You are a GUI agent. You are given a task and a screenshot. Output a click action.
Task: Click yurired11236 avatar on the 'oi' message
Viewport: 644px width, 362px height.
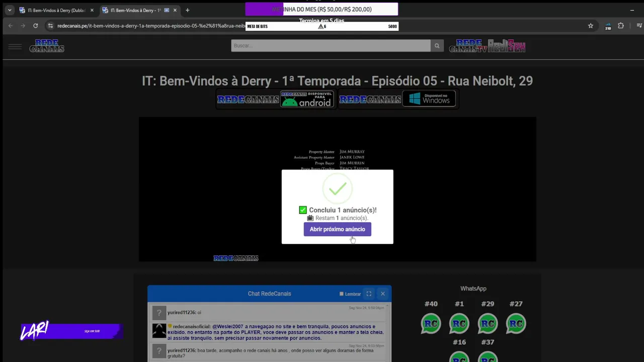[x=159, y=313]
